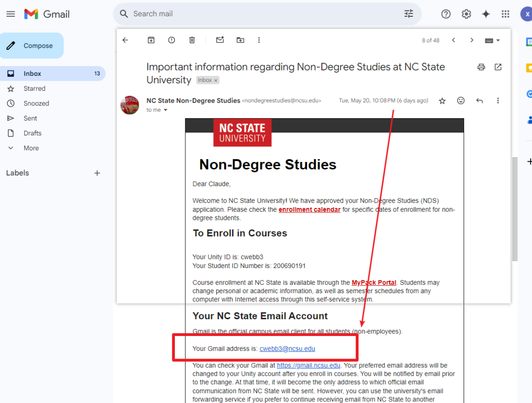Image resolution: width=532 pixels, height=403 pixels.
Task: Mark this email as unread
Action: [x=220, y=40]
